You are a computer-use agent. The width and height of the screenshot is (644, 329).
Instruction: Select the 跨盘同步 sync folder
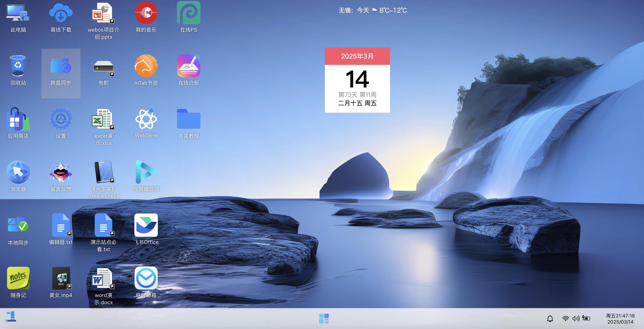[61, 66]
